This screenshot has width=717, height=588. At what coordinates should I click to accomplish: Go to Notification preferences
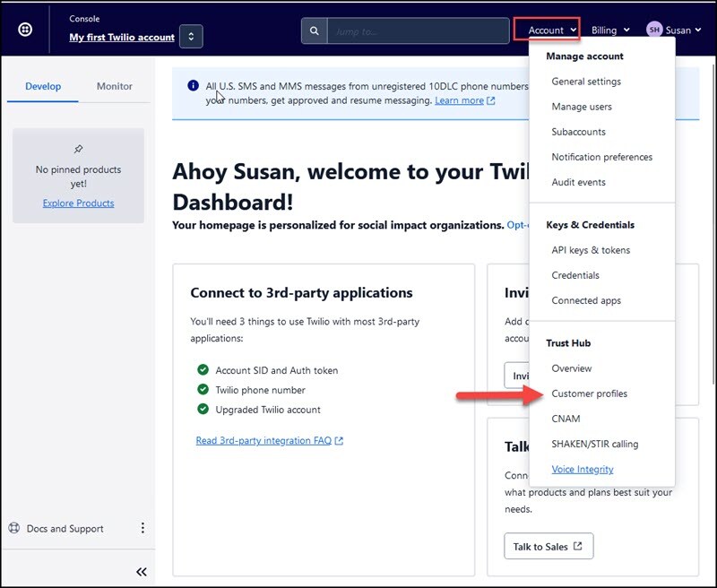coord(601,157)
